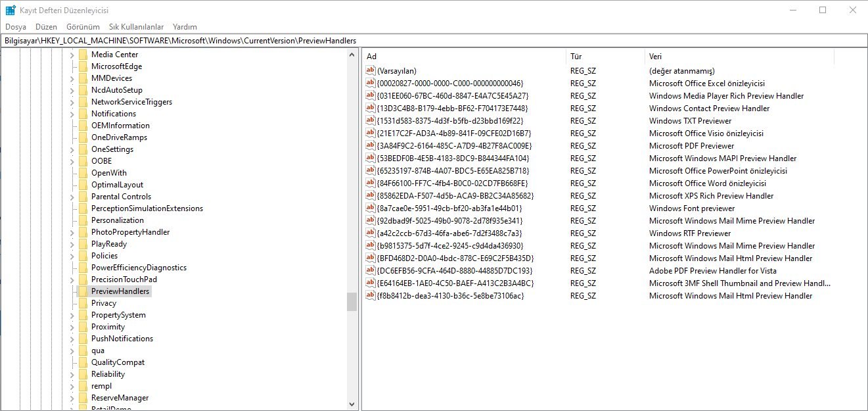Click string icon of (Varsayılan) value
This screenshot has height=411, width=868.
[371, 70]
